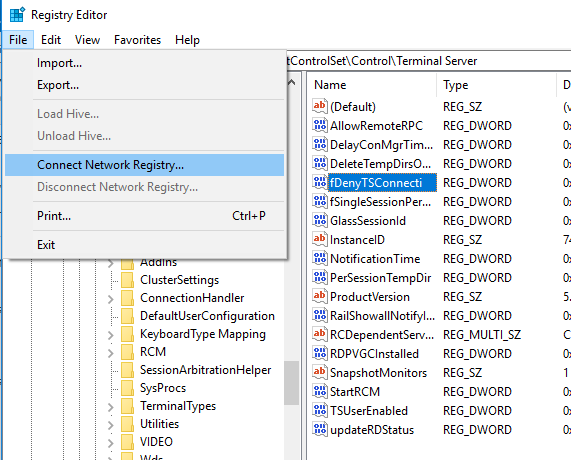571x460 pixels.
Task: Click the SessionArbitrationHelper folder icon
Action: click(x=127, y=370)
